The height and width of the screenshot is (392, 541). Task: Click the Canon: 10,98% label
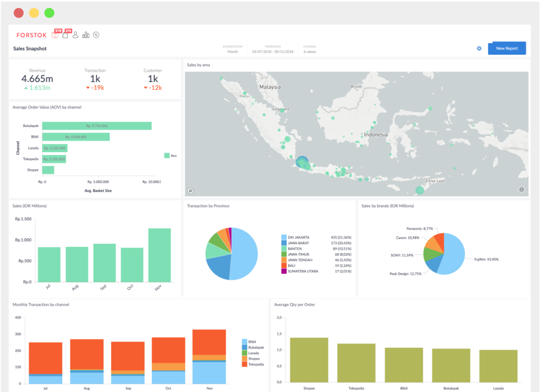407,238
